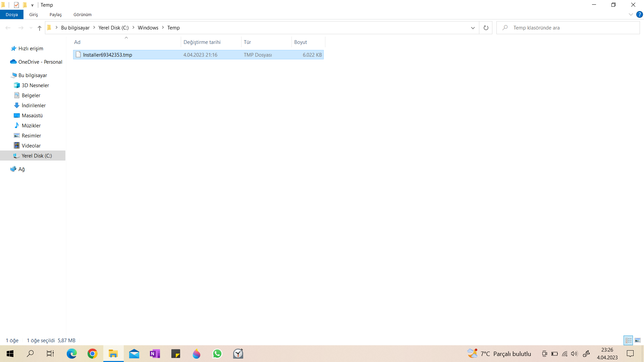Open recent locations dropdown arrow
644x362 pixels.
point(31,28)
